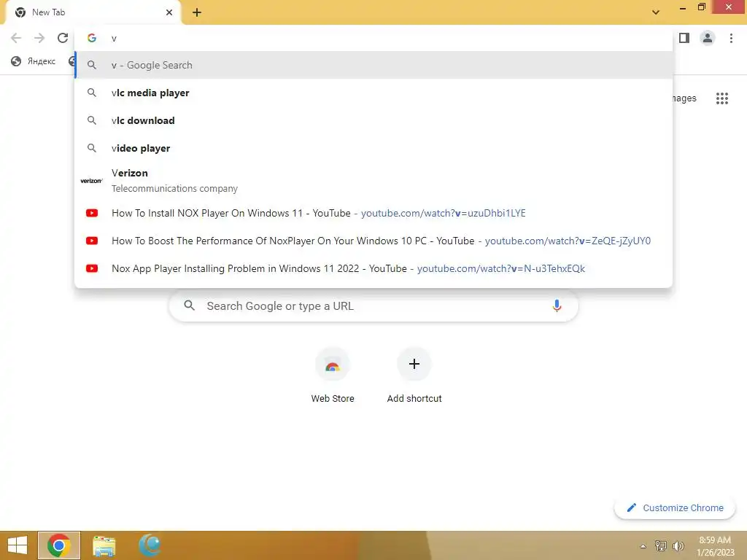This screenshot has height=560, width=747.
Task: Open a new tab with the plus button
Action: [197, 12]
